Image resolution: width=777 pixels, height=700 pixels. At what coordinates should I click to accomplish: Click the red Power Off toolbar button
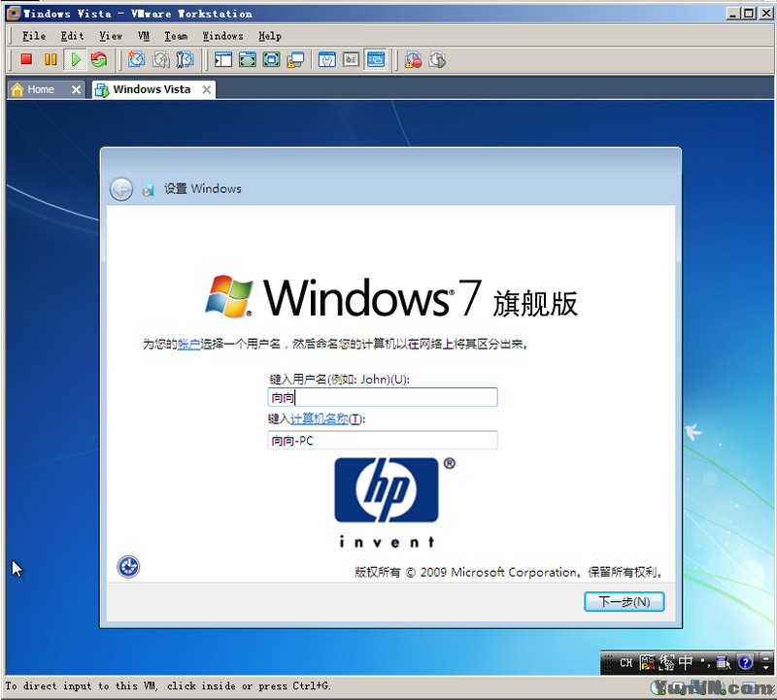tap(26, 60)
